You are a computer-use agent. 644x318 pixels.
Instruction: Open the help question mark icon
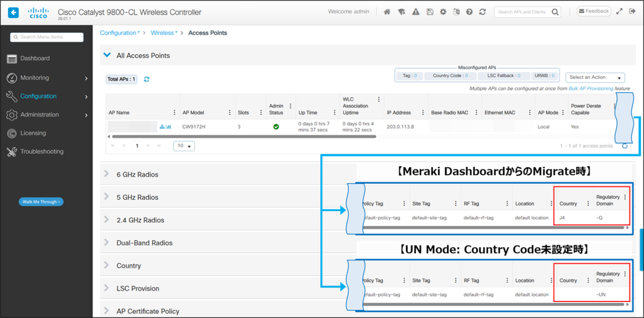(469, 12)
